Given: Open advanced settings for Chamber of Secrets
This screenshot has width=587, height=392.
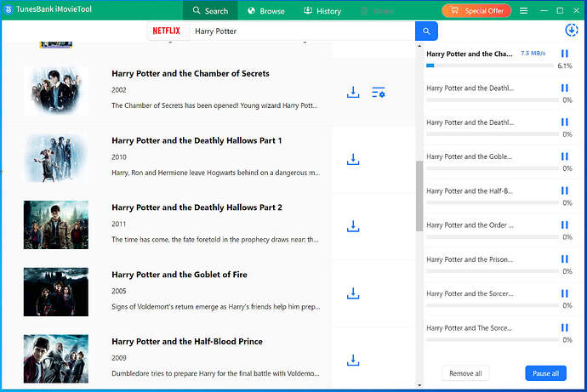Looking at the screenshot, I should point(379,92).
